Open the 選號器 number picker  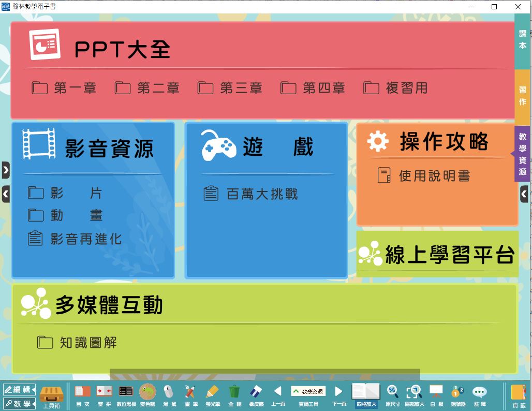tap(458, 395)
